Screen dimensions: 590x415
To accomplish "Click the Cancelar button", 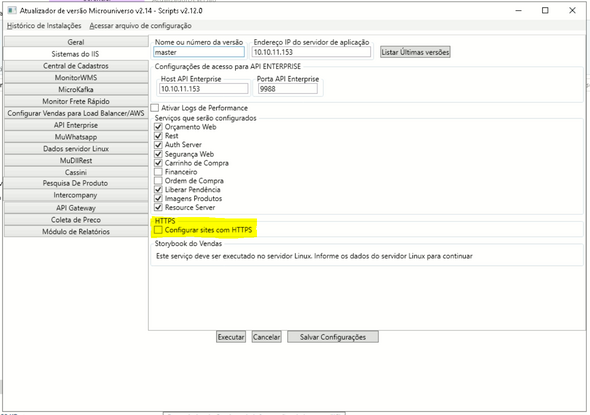I will point(266,337).
